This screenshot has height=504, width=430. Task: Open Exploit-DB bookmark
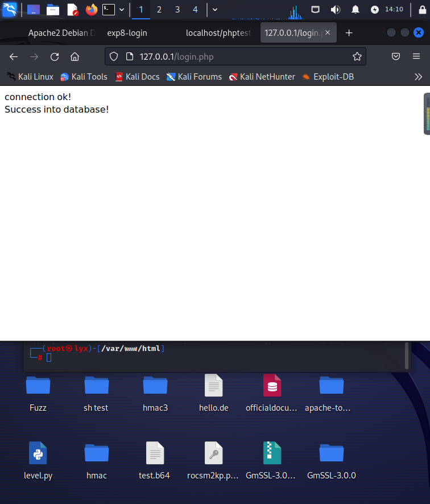(328, 77)
